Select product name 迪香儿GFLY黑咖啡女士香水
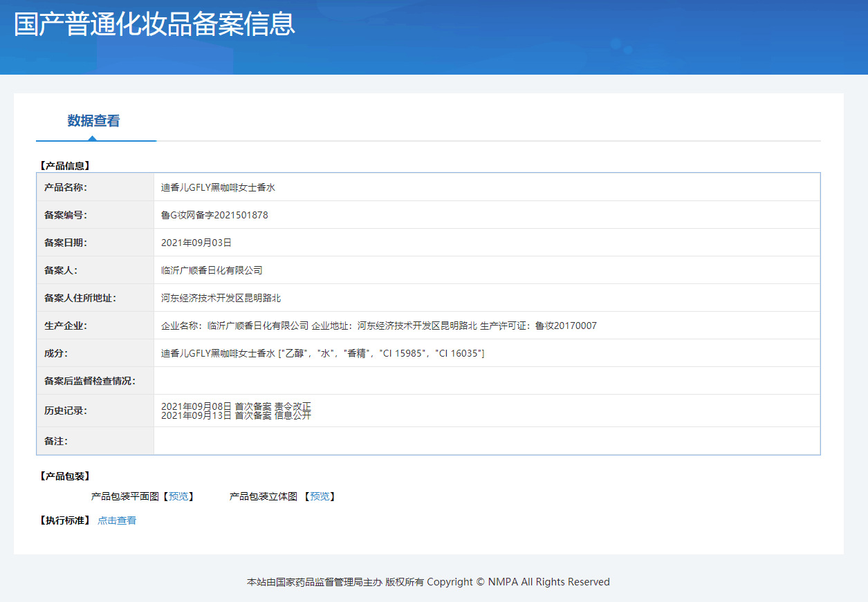868x602 pixels. coord(219,187)
